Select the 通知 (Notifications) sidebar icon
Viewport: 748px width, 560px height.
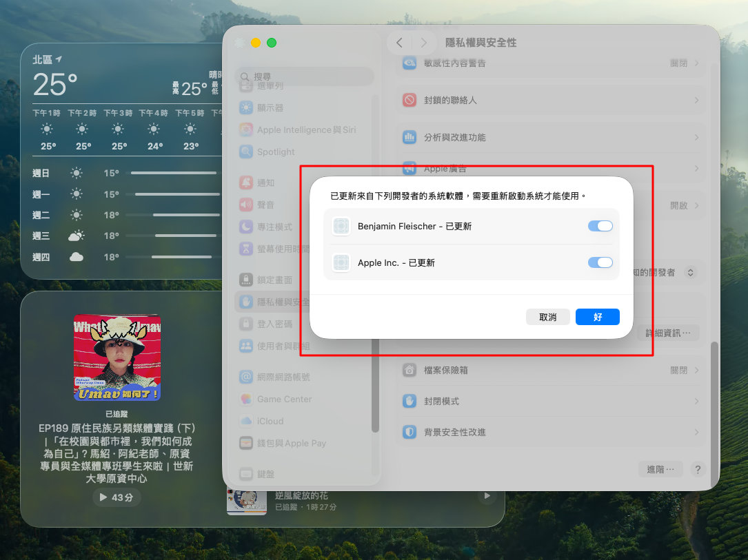pos(246,184)
